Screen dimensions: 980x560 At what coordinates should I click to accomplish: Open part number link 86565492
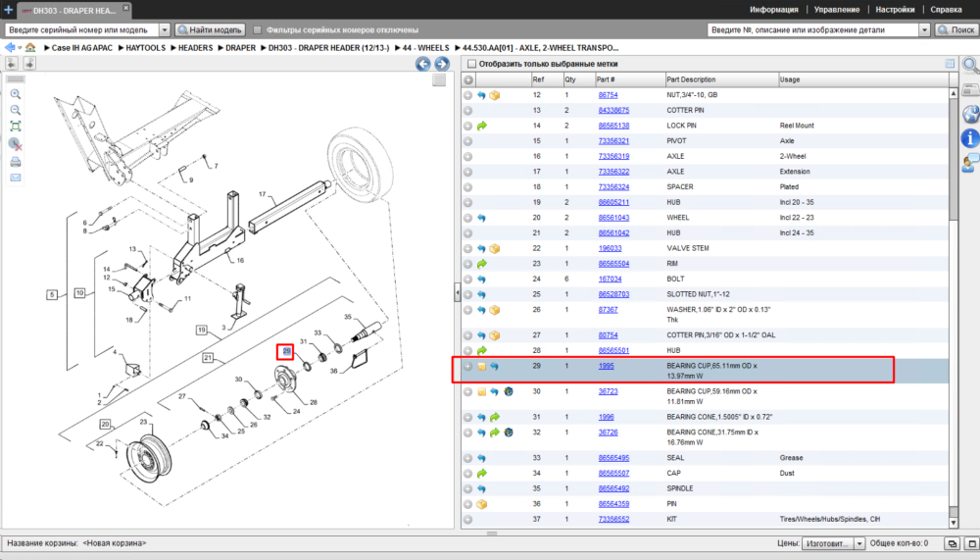click(x=613, y=488)
